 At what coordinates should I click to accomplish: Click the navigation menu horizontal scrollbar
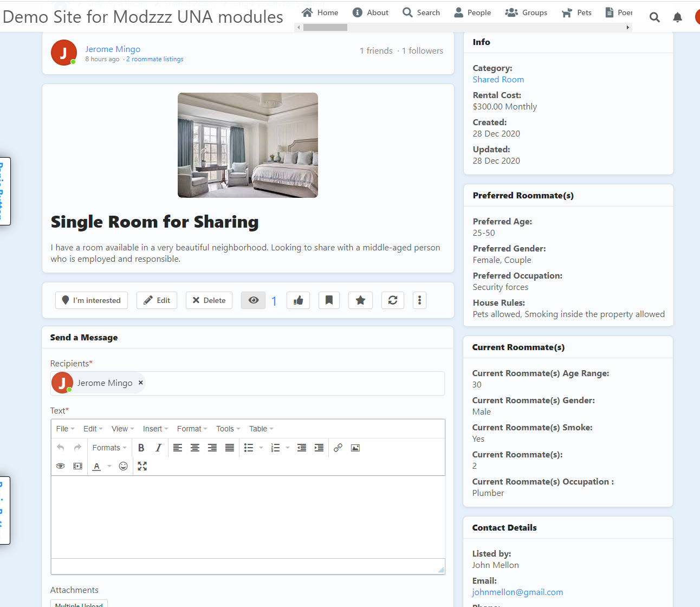click(325, 27)
